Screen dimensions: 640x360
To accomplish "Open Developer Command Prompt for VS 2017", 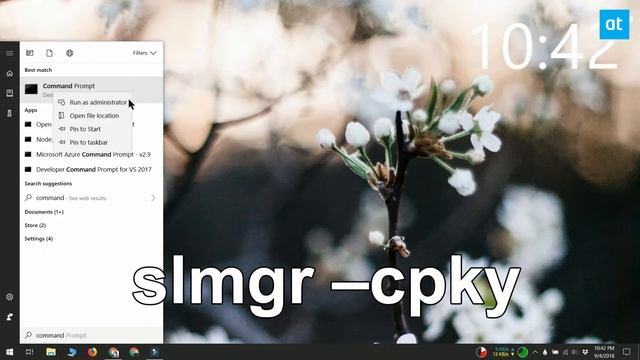I will [x=91, y=169].
